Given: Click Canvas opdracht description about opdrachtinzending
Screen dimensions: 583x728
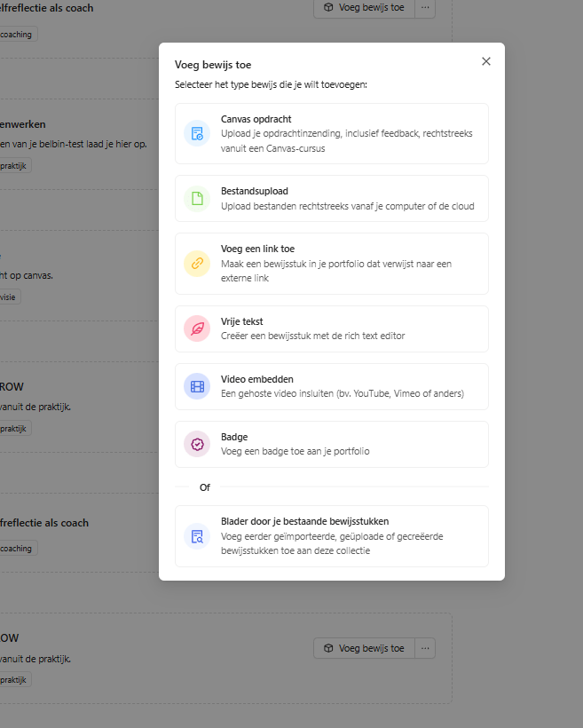Looking at the screenshot, I should click(347, 140).
